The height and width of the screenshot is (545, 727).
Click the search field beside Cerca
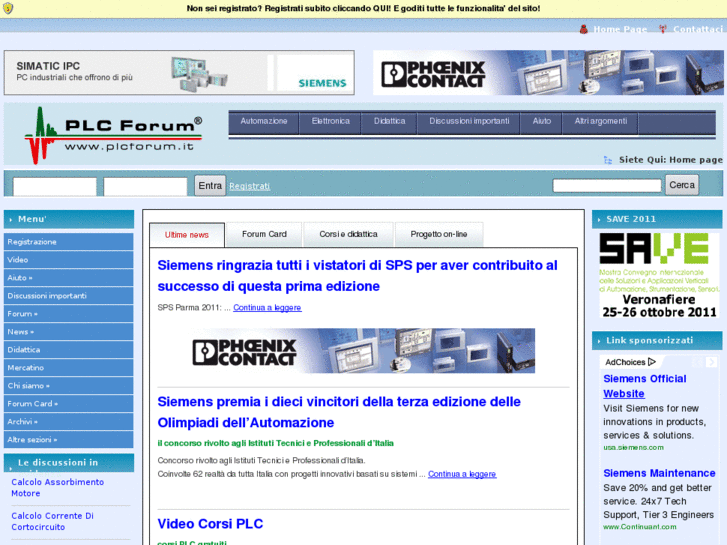pyautogui.click(x=607, y=186)
